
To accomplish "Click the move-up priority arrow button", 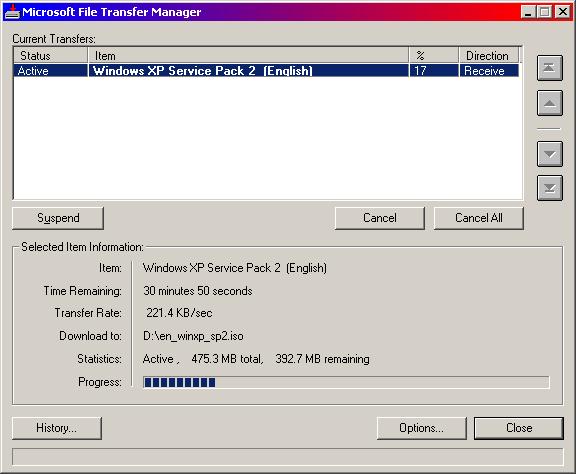I will [550, 103].
